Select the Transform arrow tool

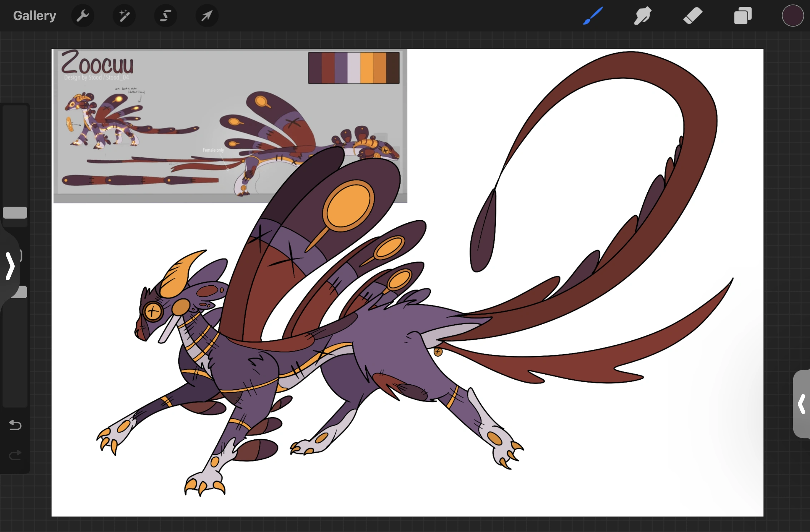pyautogui.click(x=207, y=15)
